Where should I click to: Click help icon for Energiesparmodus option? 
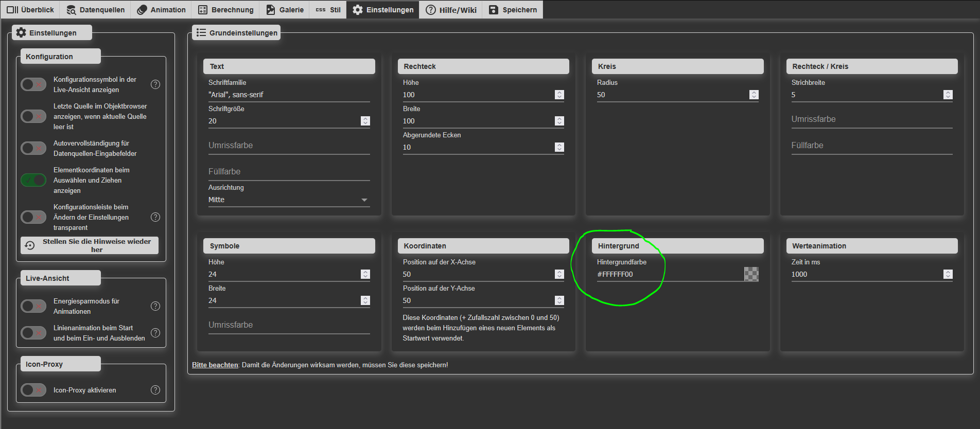tap(155, 306)
